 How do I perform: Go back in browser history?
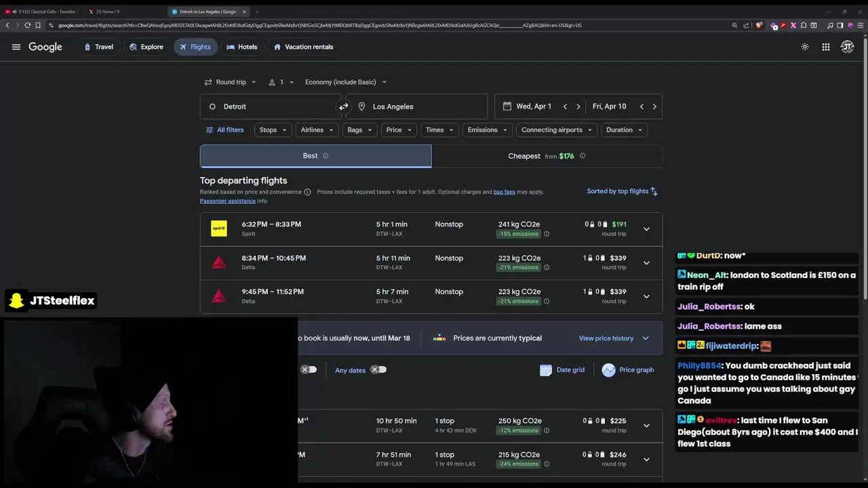7,25
